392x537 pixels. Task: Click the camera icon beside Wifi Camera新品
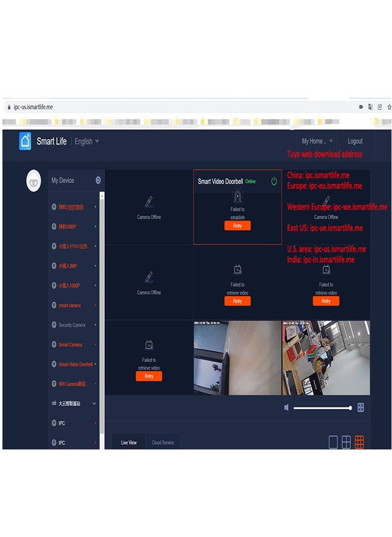click(x=54, y=384)
